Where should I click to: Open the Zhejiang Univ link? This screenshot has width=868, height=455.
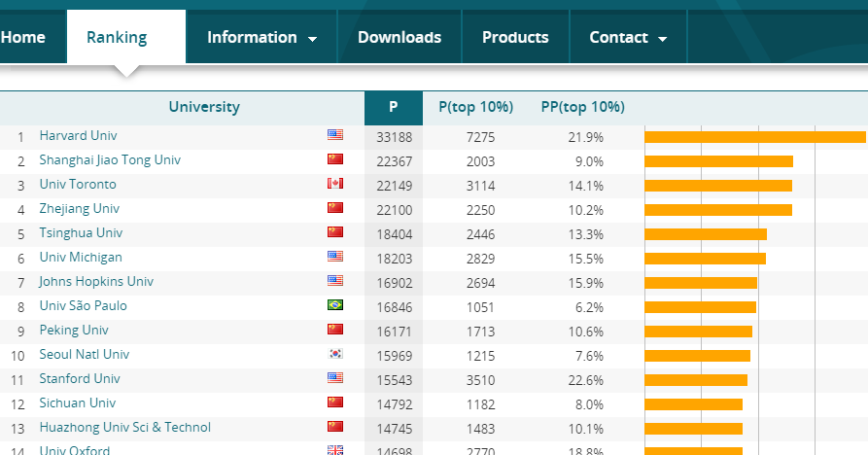point(79,209)
